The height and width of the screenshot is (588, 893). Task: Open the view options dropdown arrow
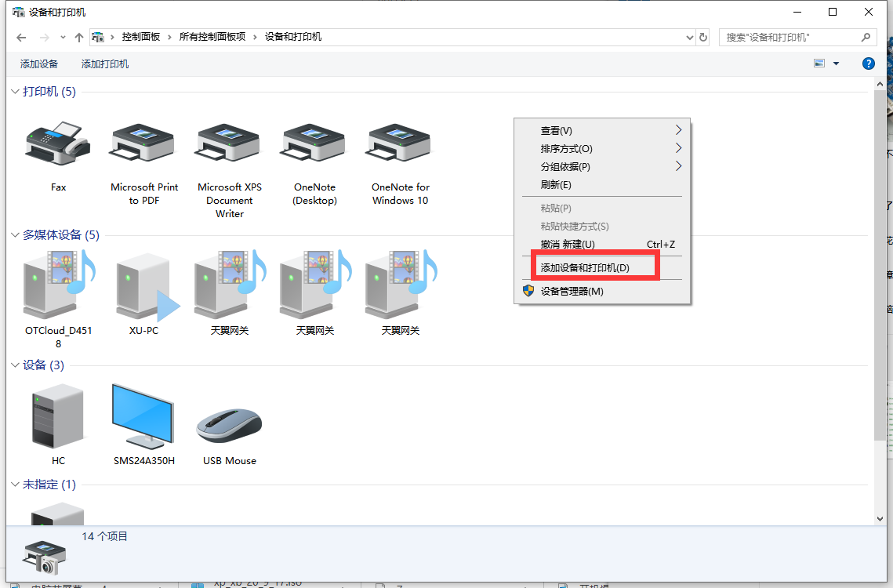tap(836, 64)
